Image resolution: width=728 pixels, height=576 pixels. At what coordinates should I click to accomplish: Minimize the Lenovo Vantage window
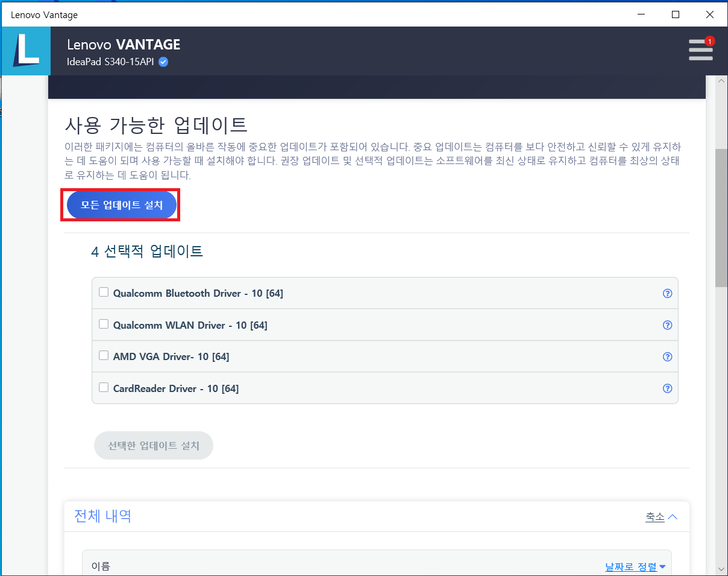click(x=642, y=14)
